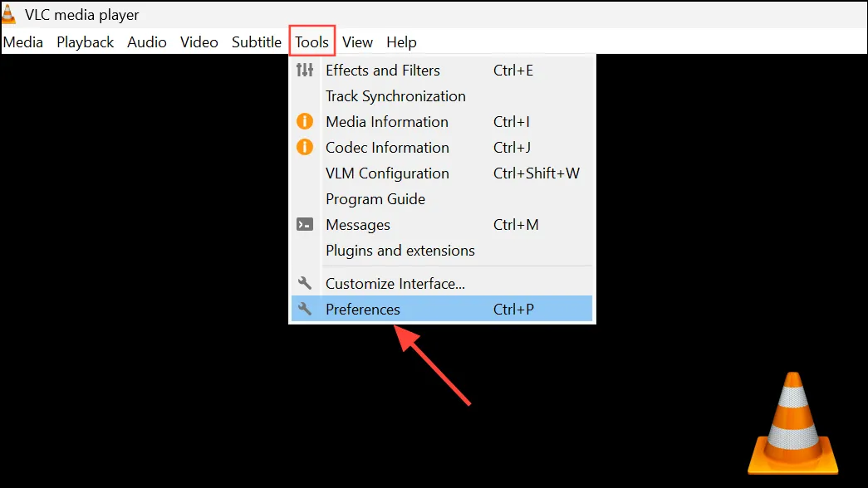Click the VLC cone icon in title bar
The image size is (868, 488).
tap(8, 14)
